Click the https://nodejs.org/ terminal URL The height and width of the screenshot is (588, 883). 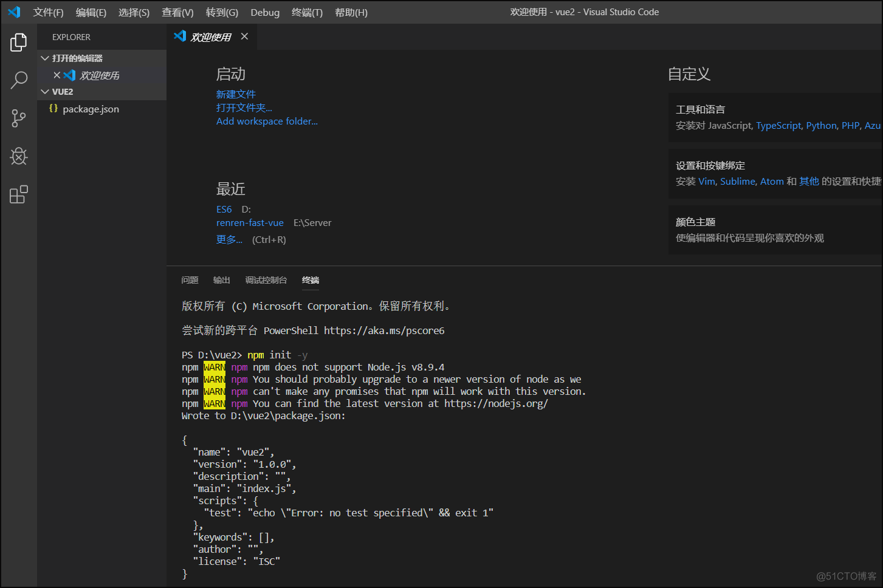496,403
